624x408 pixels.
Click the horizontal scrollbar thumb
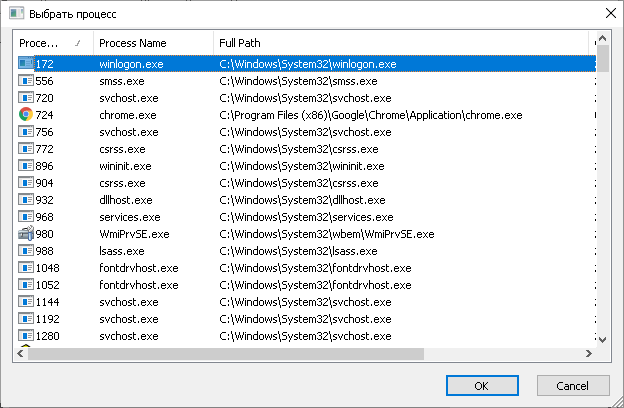pos(226,353)
